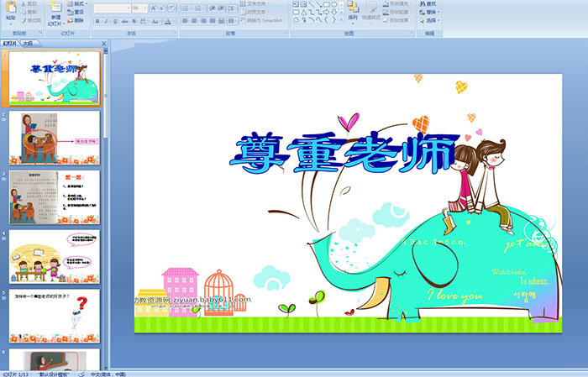The image size is (588, 377).
Task: Toggle underline text formatting
Action: 116,20
